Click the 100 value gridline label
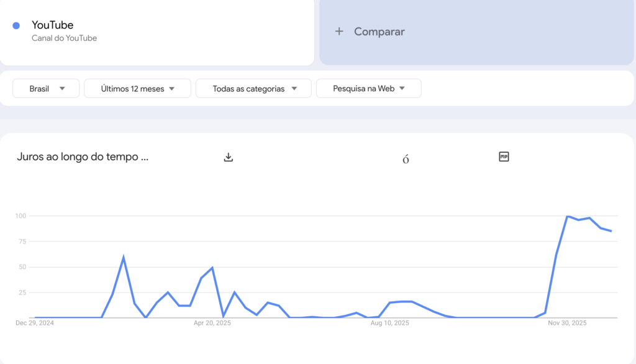Screen dimensions: 636x364 coord(20,216)
